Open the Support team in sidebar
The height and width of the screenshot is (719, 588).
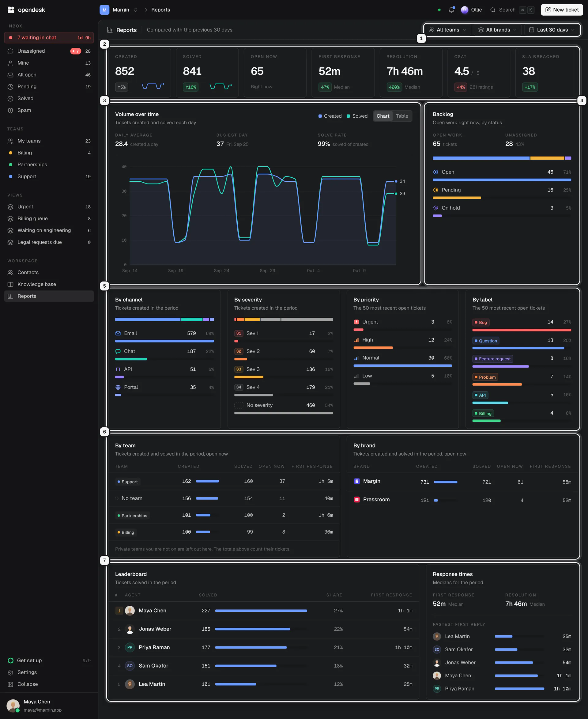(49, 176)
